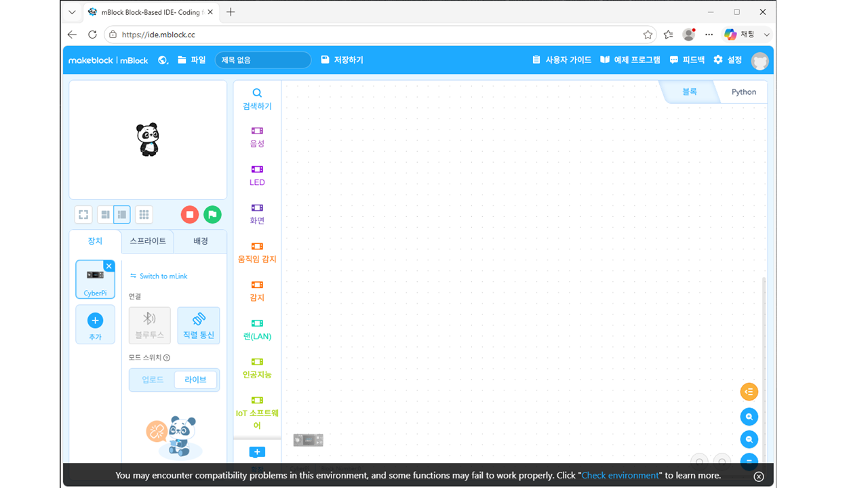868x488 pixels.
Task: Bookmark this page with star icon
Action: pos(648,35)
